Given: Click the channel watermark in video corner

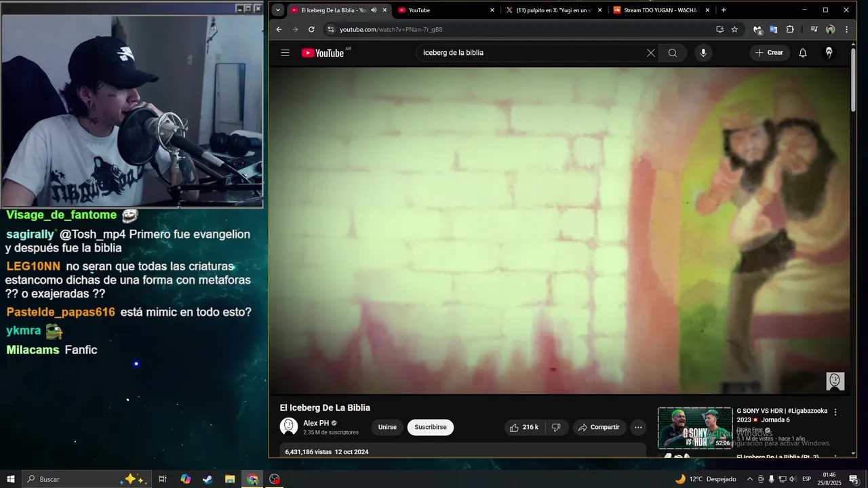Looking at the screenshot, I should [x=835, y=381].
